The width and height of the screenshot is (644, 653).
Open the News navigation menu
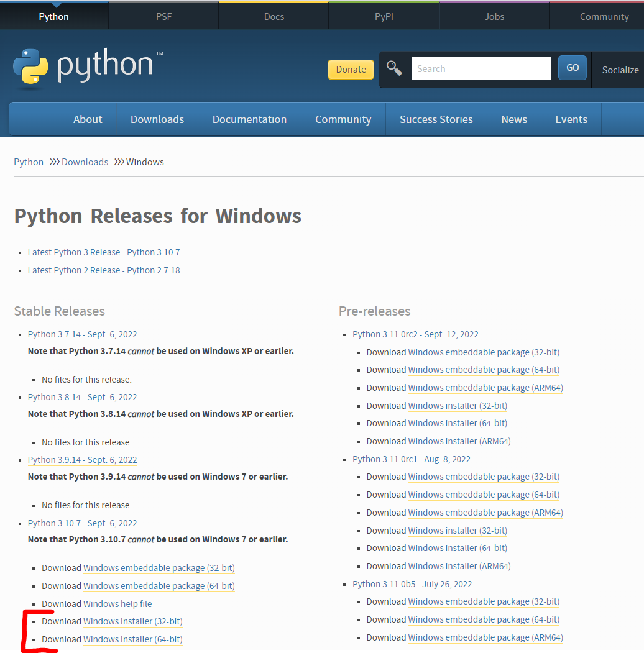[x=514, y=119]
